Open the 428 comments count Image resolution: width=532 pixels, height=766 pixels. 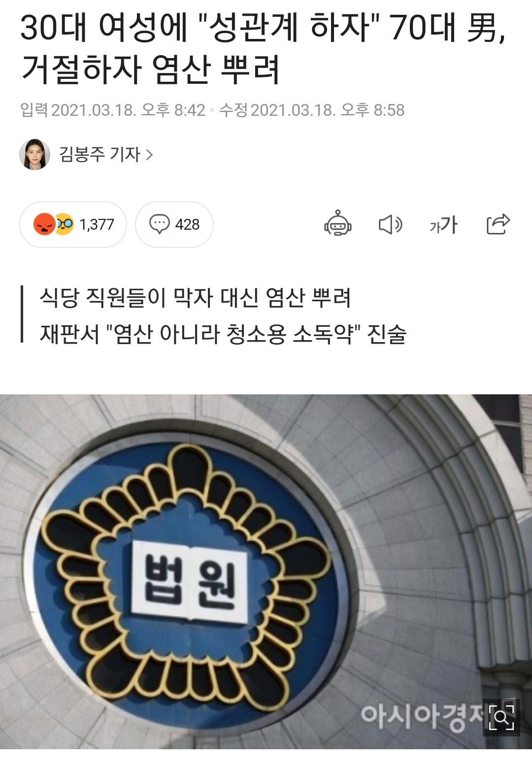pos(187,225)
